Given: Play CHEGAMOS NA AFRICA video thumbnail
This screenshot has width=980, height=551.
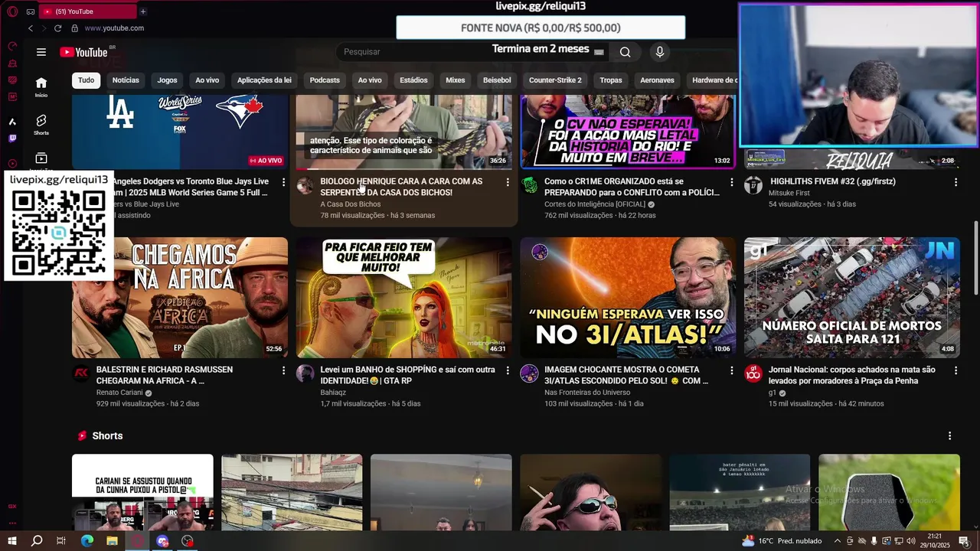Looking at the screenshot, I should click(x=180, y=298).
